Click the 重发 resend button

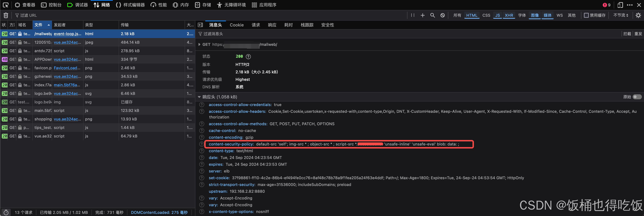tap(638, 34)
